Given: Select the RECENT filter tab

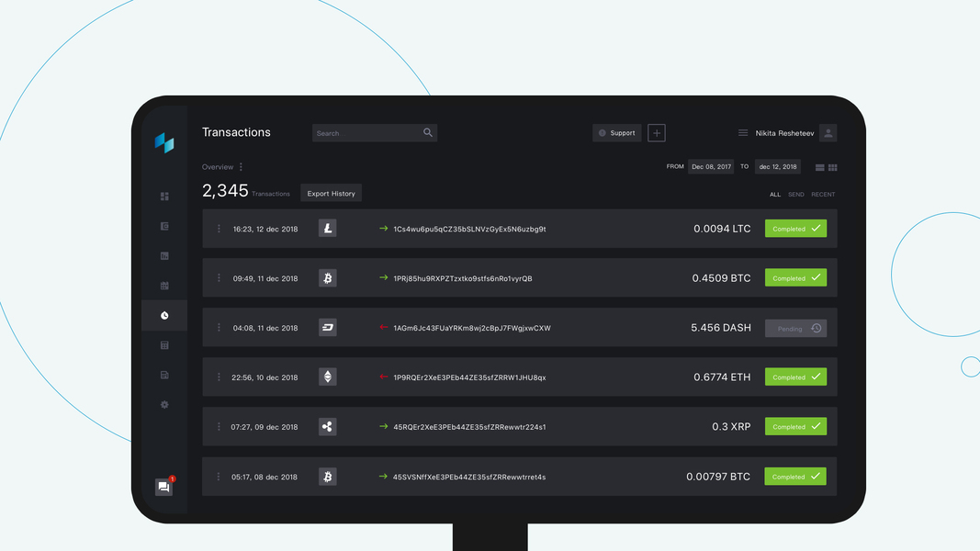Looking at the screenshot, I should tap(823, 195).
